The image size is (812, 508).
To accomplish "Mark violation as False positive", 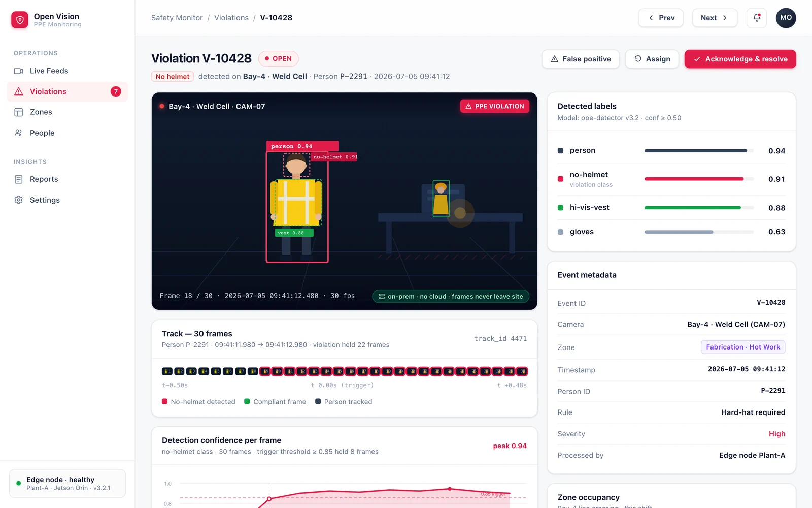I will 581,59.
